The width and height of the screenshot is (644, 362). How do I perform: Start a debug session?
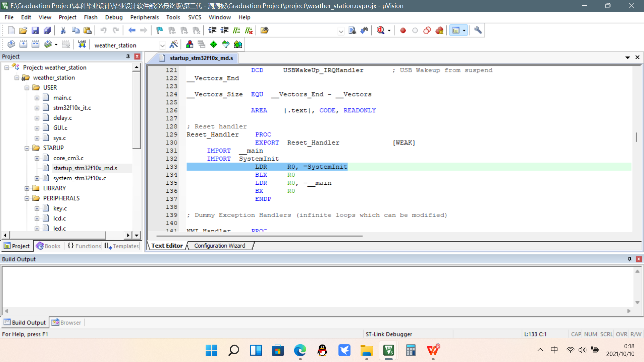click(381, 30)
